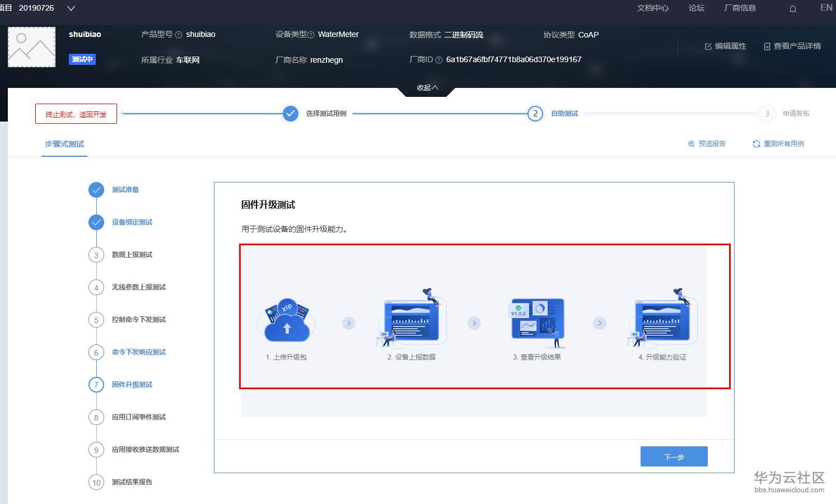Click the help icon beside 厂商ID
This screenshot has width=836, height=504.
(x=439, y=60)
